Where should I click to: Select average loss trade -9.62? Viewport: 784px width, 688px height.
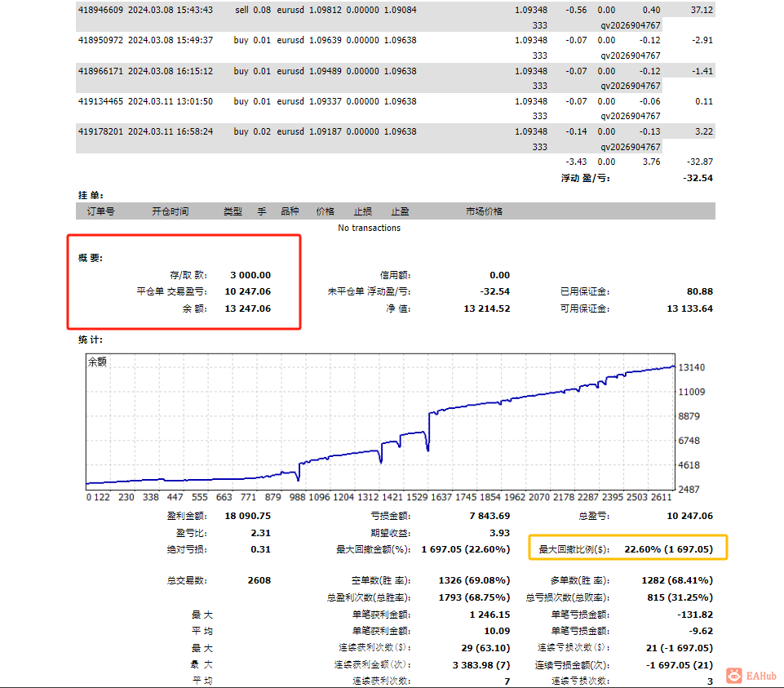701,631
